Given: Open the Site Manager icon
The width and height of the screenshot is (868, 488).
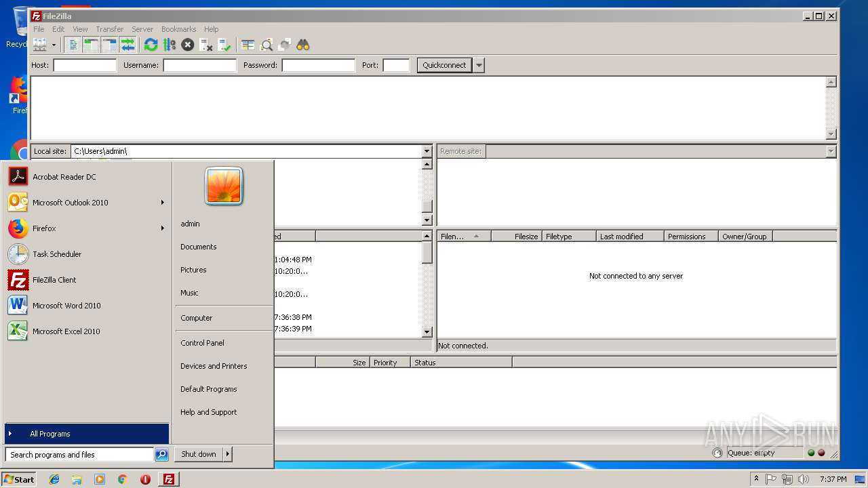Looking at the screenshot, I should (40, 45).
